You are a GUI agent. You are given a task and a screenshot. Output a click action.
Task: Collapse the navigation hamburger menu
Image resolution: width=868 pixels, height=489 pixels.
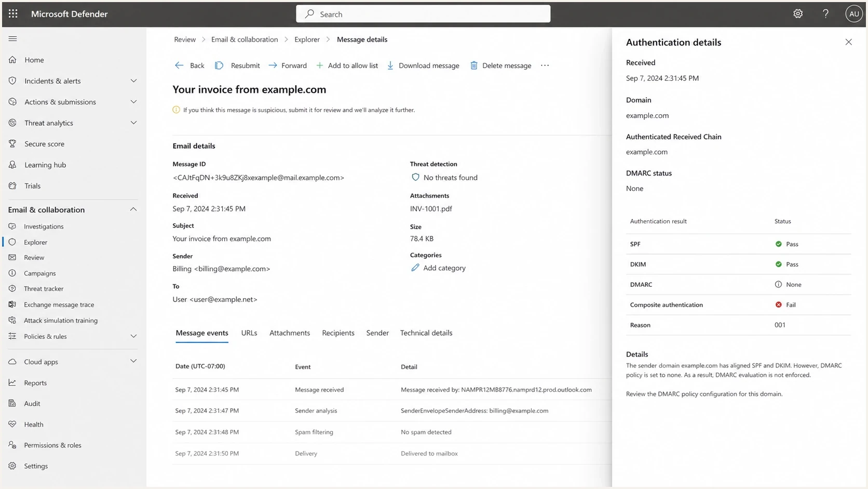(13, 38)
